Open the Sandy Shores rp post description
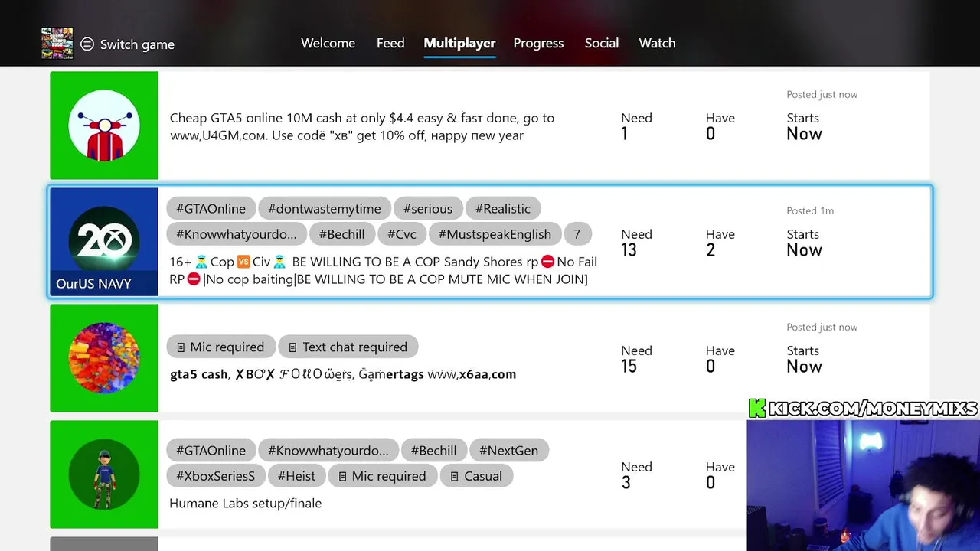Image resolution: width=980 pixels, height=551 pixels. pyautogui.click(x=383, y=270)
